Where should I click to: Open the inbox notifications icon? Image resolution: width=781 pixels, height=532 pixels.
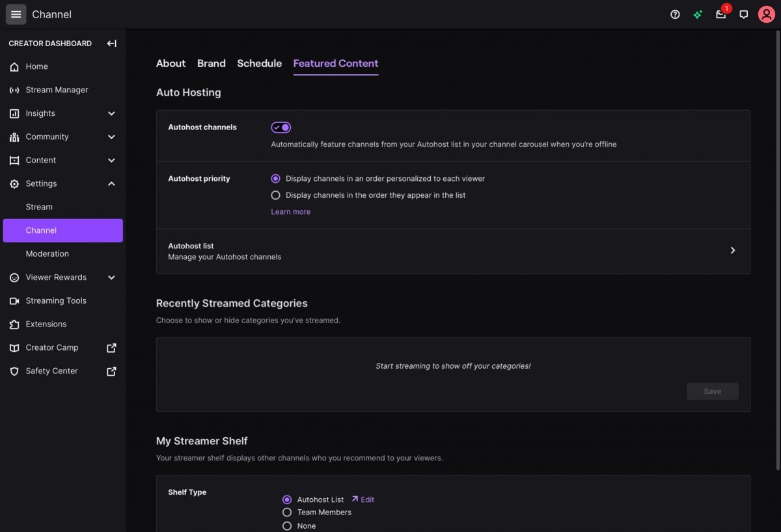[720, 14]
